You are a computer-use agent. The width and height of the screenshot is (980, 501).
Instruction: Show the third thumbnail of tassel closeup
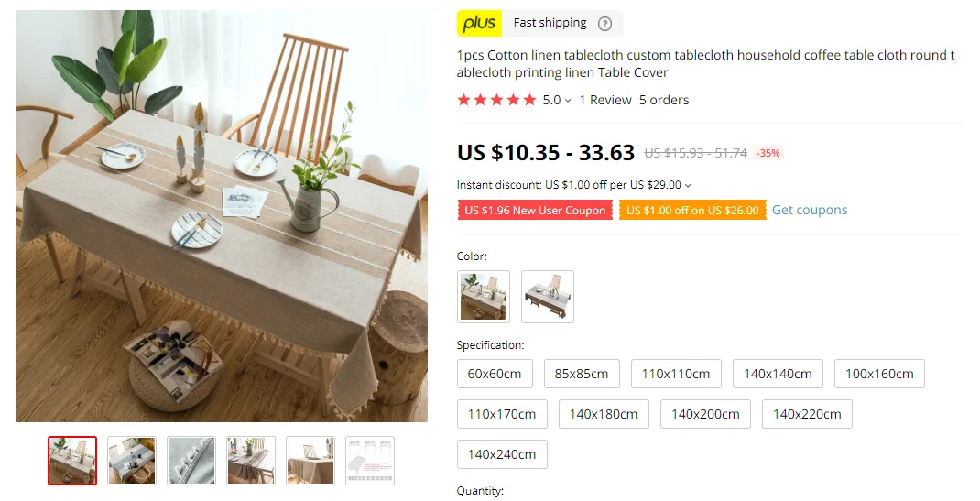point(191,461)
